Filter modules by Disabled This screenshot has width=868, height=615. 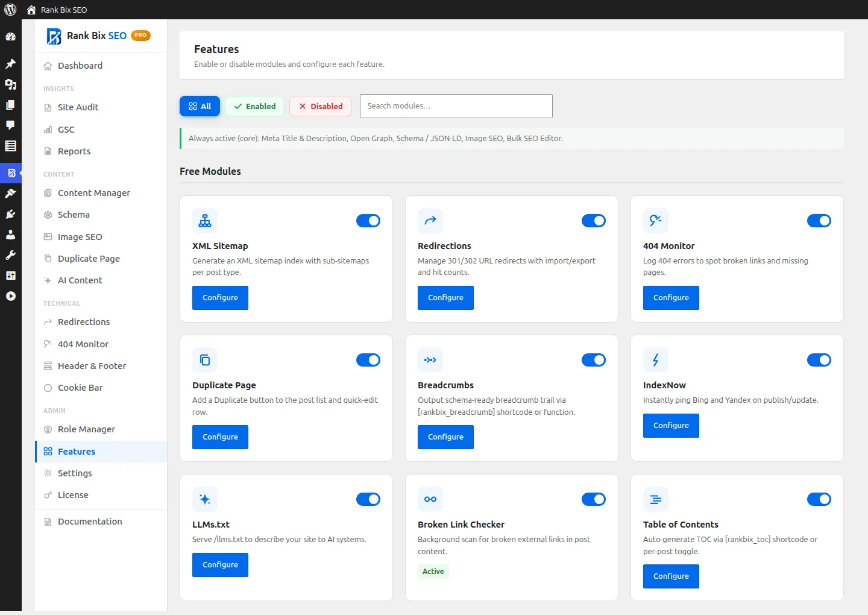(321, 106)
